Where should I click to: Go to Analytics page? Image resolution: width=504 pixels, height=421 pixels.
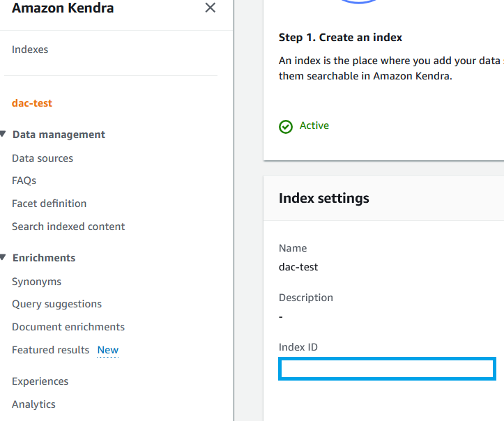pos(33,404)
